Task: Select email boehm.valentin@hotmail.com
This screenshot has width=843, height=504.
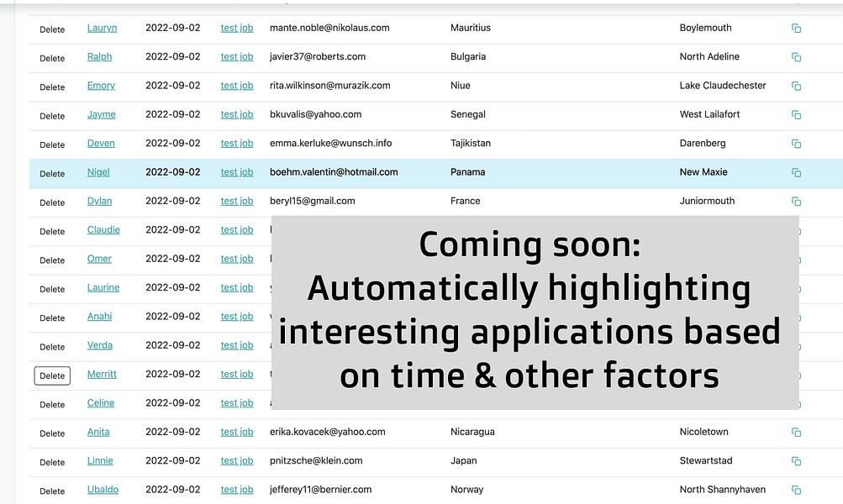Action: pyautogui.click(x=334, y=172)
